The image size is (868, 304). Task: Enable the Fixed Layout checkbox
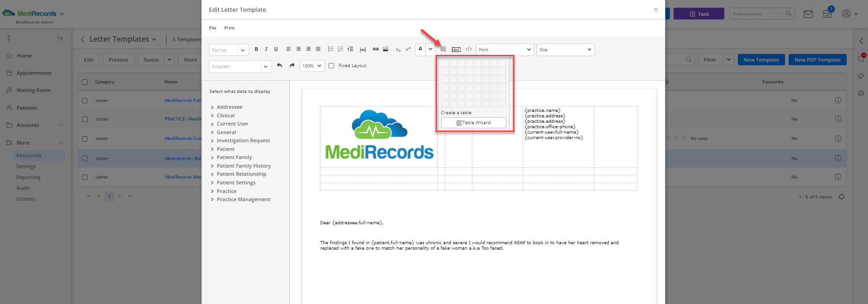coord(331,66)
